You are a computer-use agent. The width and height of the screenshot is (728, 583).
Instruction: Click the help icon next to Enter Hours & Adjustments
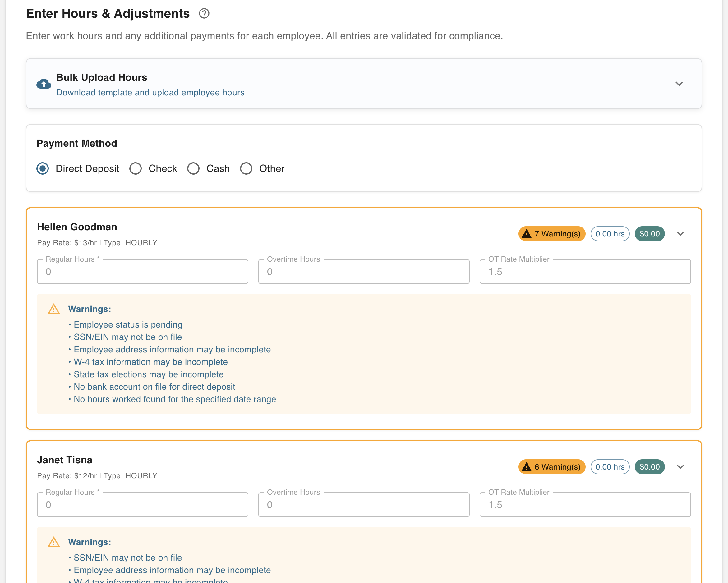pos(204,14)
